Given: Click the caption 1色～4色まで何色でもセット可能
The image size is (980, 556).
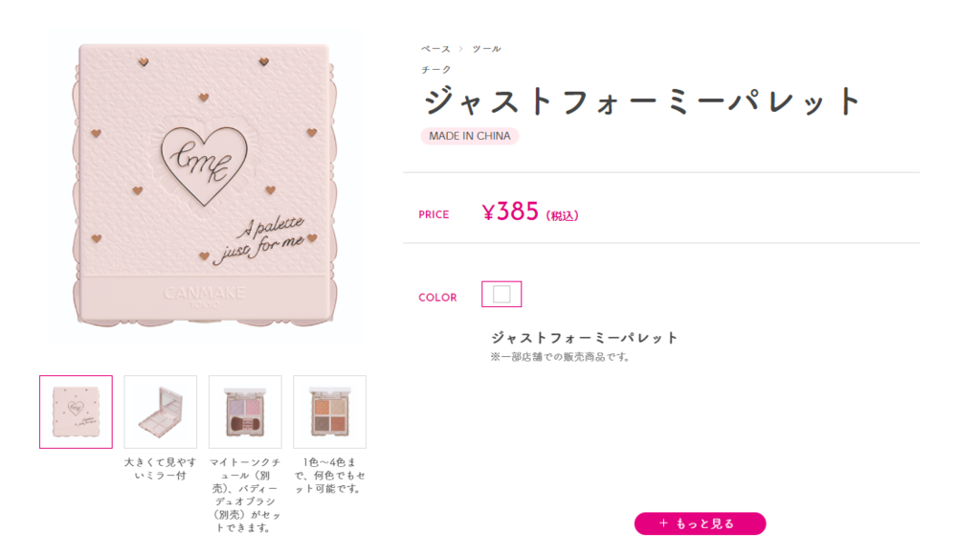Looking at the screenshot, I should coord(330,476).
